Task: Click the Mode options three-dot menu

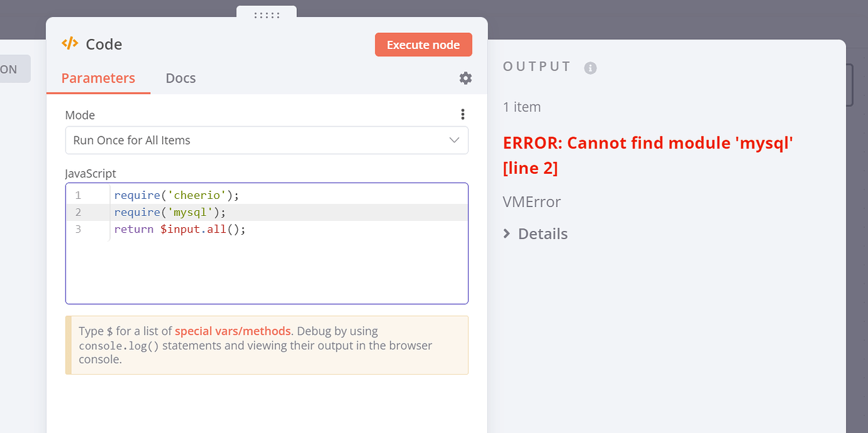Action: pyautogui.click(x=462, y=115)
